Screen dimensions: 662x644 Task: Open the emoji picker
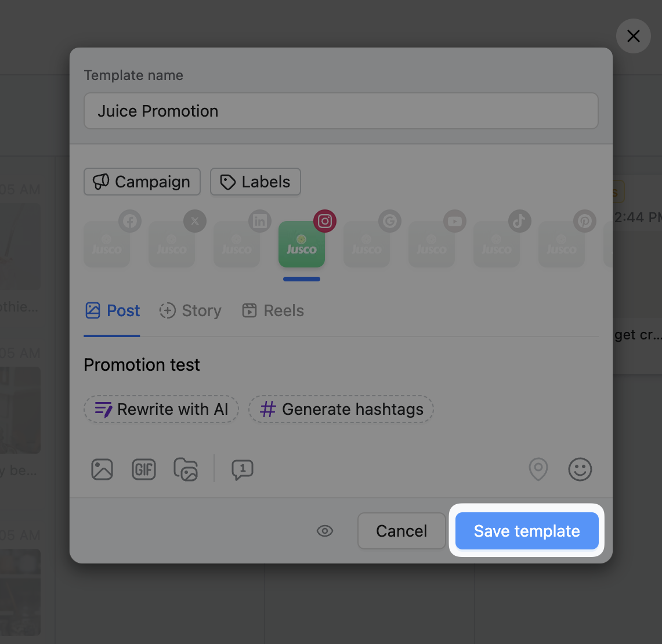(x=580, y=469)
